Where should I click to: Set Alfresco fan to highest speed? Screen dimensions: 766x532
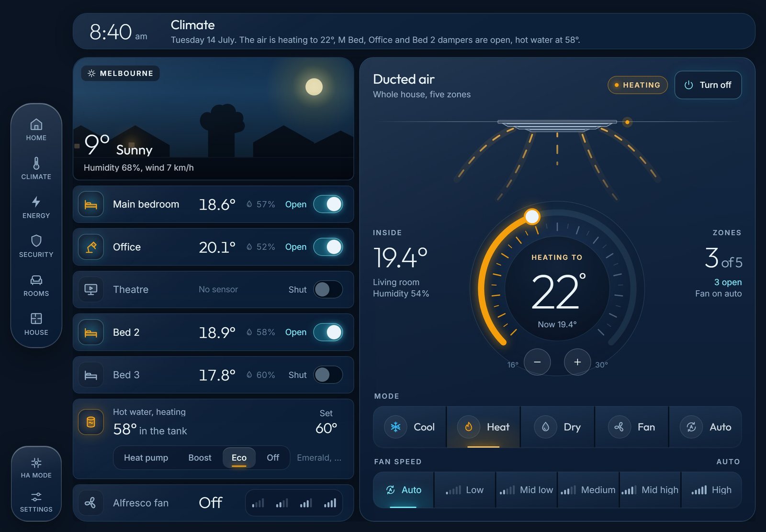(330, 503)
